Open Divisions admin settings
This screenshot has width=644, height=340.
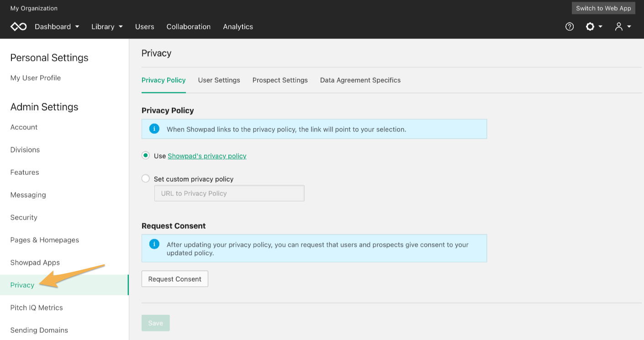point(25,150)
